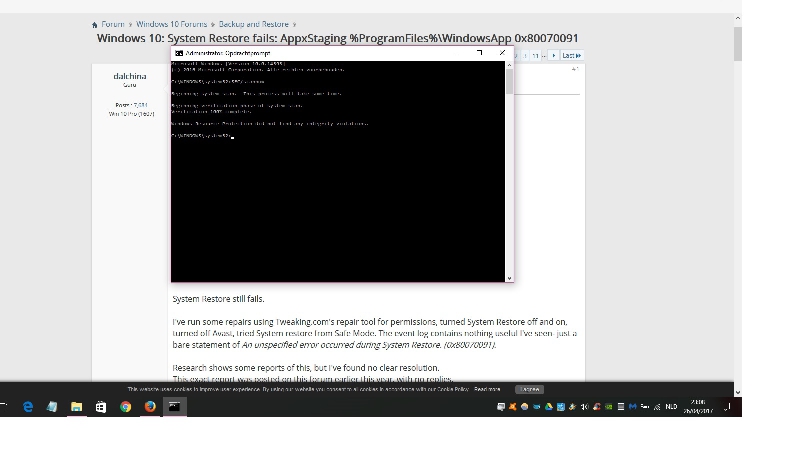Jump to the Last page button
Image resolution: width=800 pixels, height=450 pixels.
pos(571,55)
